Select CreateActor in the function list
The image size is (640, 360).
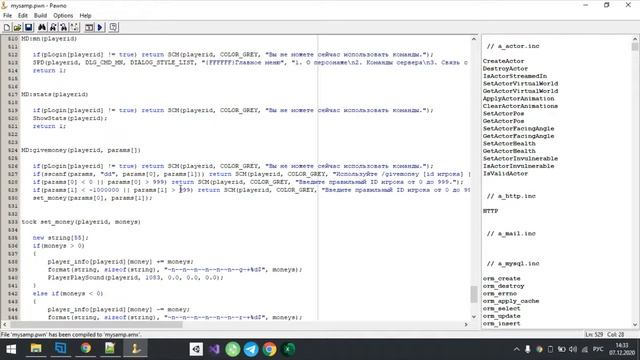coord(503,61)
